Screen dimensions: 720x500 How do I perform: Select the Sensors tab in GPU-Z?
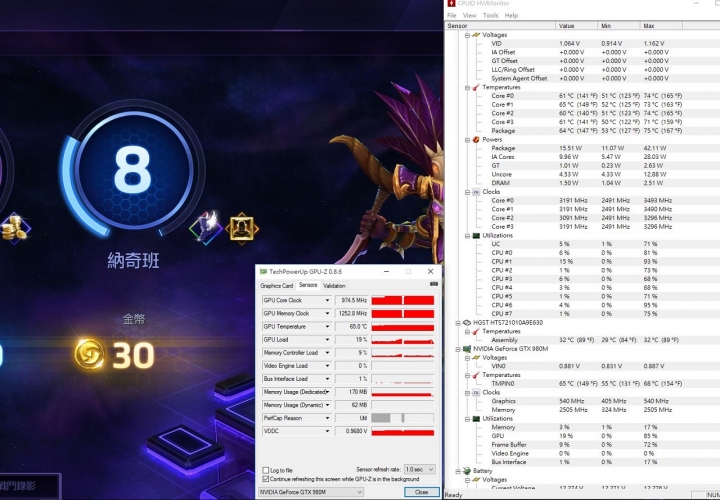tap(308, 285)
